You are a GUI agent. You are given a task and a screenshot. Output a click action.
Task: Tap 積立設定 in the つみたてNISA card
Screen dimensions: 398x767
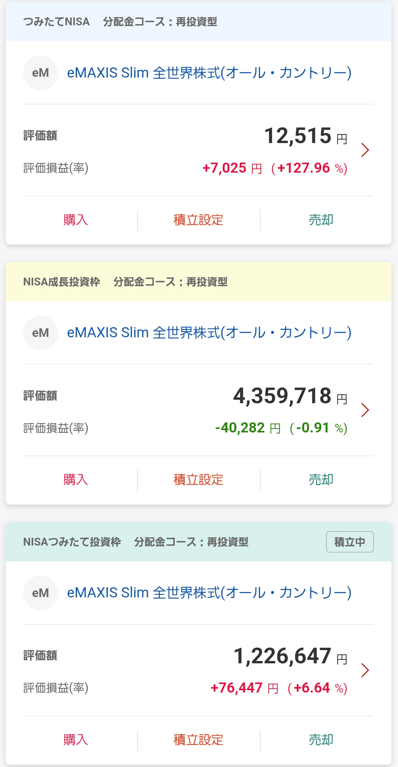click(x=199, y=220)
